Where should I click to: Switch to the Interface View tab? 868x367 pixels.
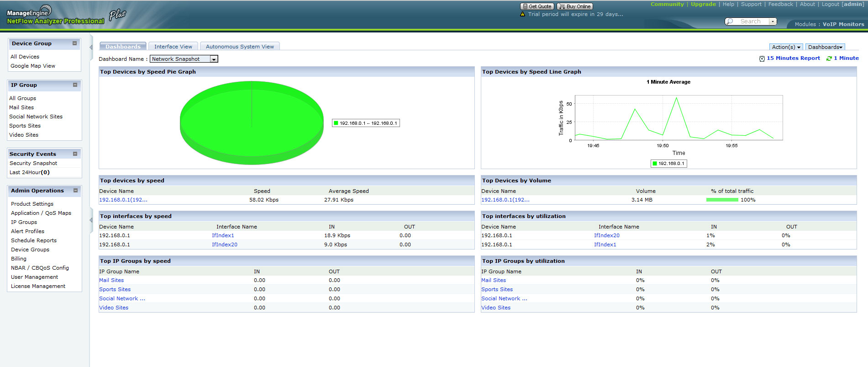173,47
